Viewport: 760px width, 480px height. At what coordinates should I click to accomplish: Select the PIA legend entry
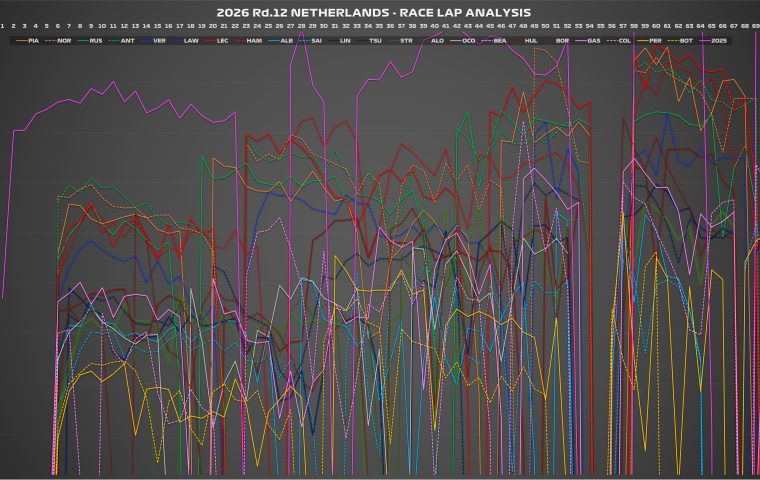(27, 41)
